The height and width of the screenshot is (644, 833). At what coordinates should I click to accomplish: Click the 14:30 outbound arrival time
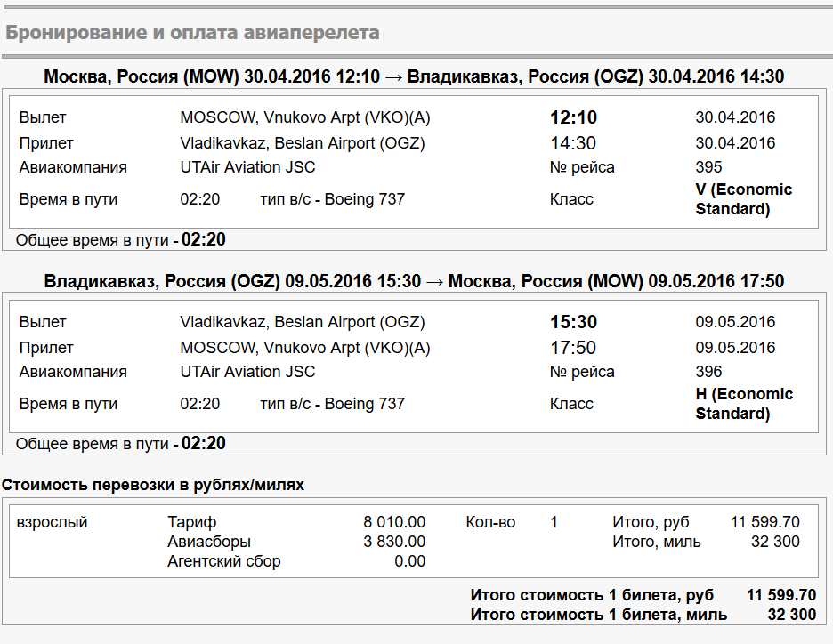click(x=573, y=143)
